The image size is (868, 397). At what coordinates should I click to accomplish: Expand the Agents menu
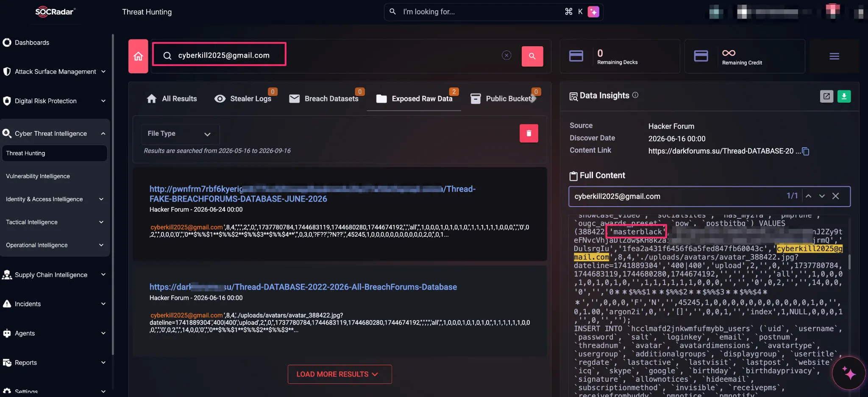(54, 333)
